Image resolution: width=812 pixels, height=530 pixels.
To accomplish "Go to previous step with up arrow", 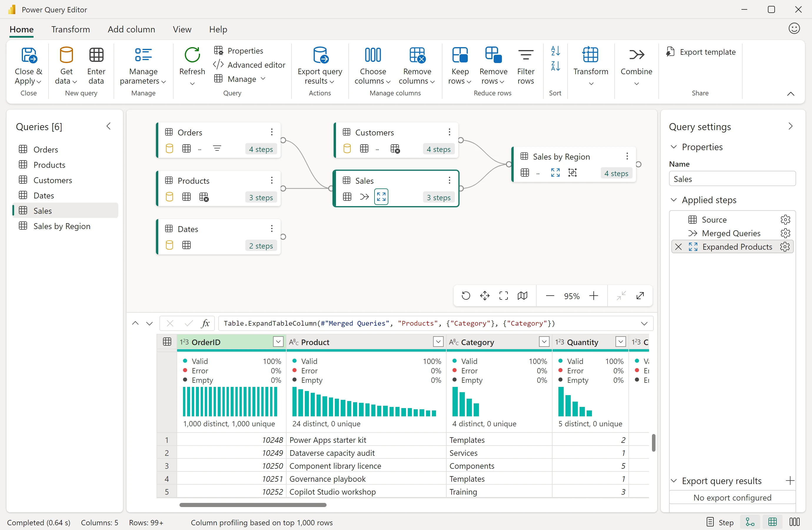I will pyautogui.click(x=135, y=323).
